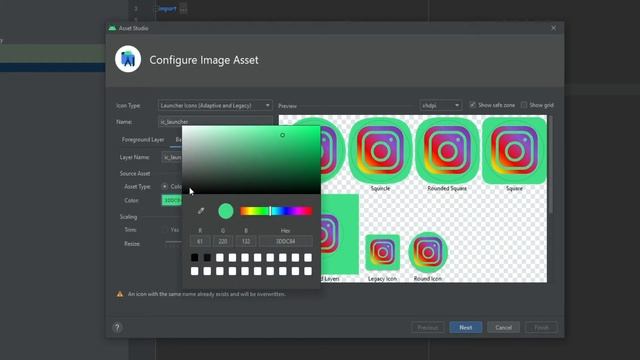This screenshot has width=640, height=360.
Task: Open the Icon Type dropdown
Action: pyautogui.click(x=215, y=106)
